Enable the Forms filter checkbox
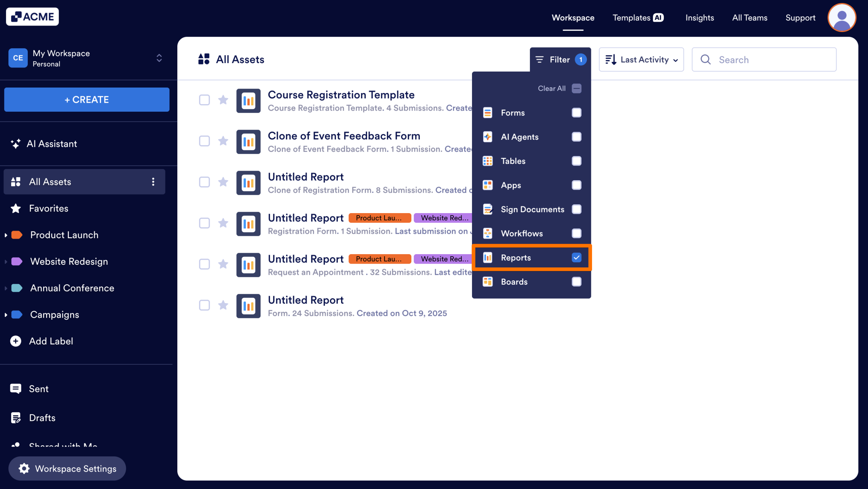868x489 pixels. pos(576,113)
